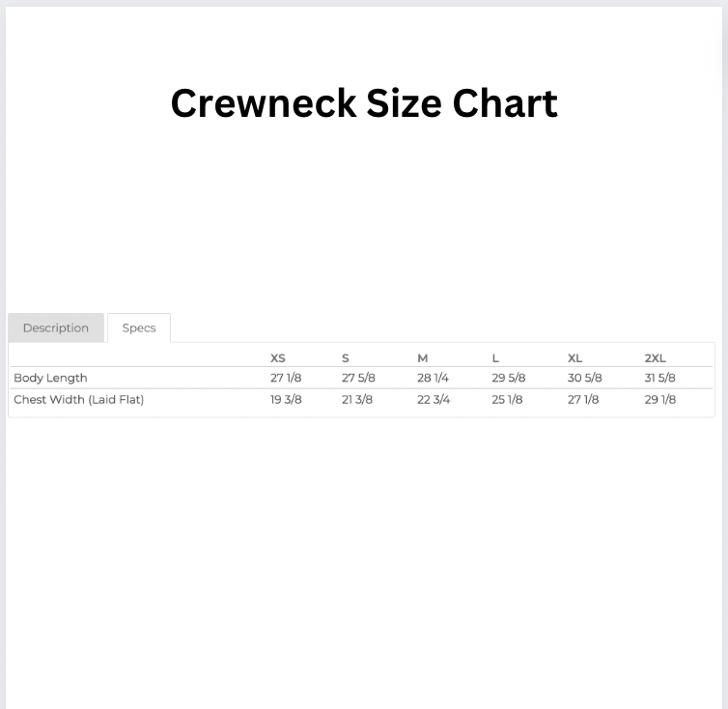Image resolution: width=728 pixels, height=709 pixels.
Task: Click the XS column header
Action: (278, 358)
